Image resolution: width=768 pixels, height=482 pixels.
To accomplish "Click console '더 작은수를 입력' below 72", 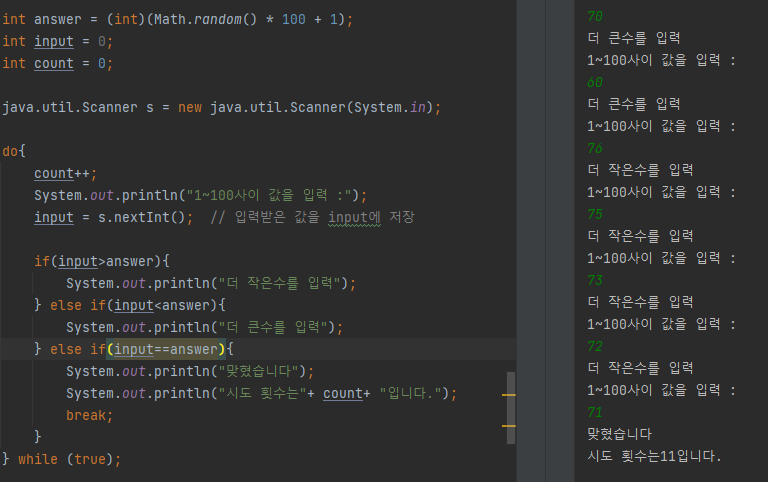I will coord(640,368).
